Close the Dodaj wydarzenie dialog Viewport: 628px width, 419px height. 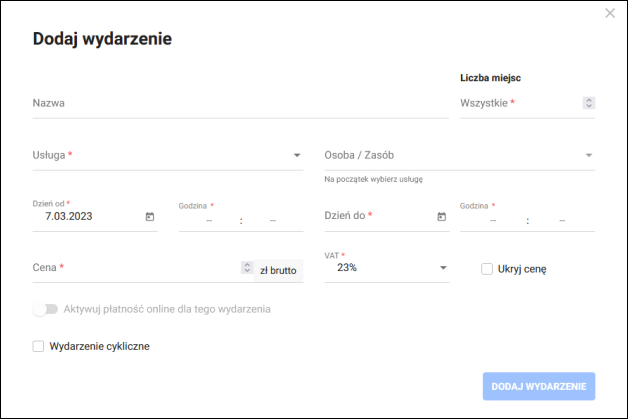610,13
